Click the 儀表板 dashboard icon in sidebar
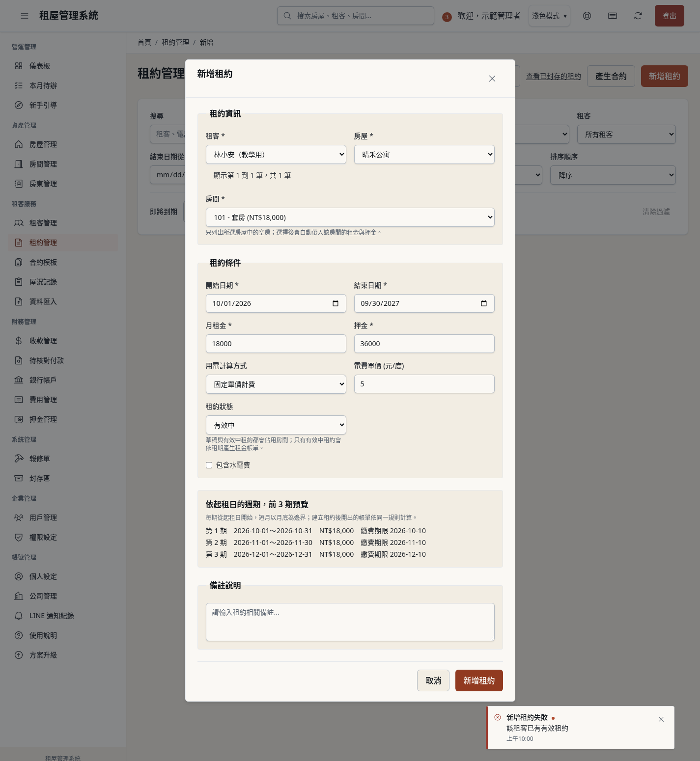 click(19, 66)
